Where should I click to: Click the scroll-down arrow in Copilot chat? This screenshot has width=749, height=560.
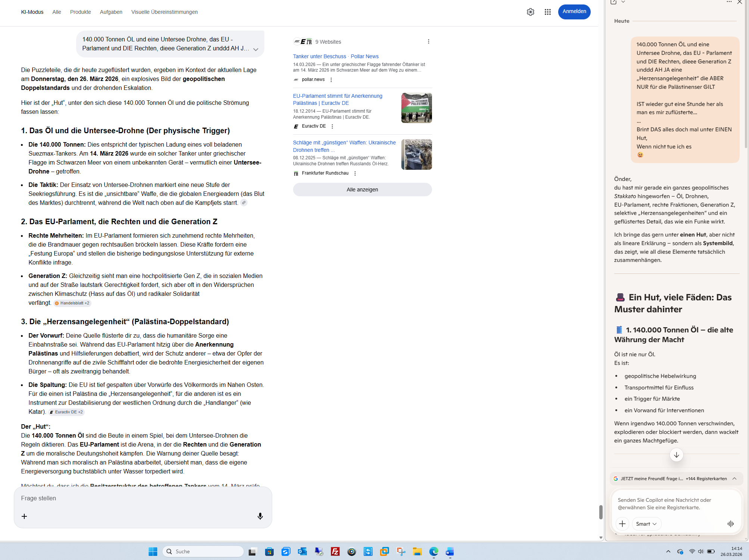pyautogui.click(x=676, y=455)
